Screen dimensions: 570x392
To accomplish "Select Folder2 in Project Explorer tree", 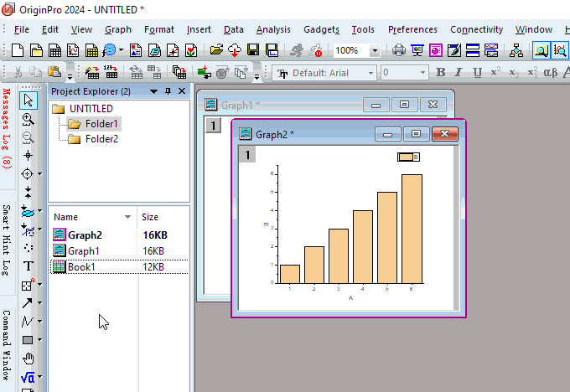I will 101,139.
